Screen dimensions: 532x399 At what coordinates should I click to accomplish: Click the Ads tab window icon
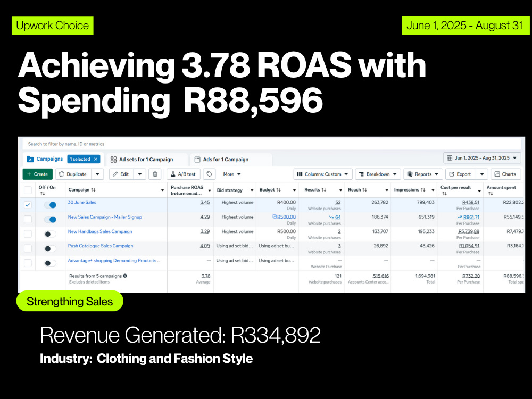[x=197, y=160]
